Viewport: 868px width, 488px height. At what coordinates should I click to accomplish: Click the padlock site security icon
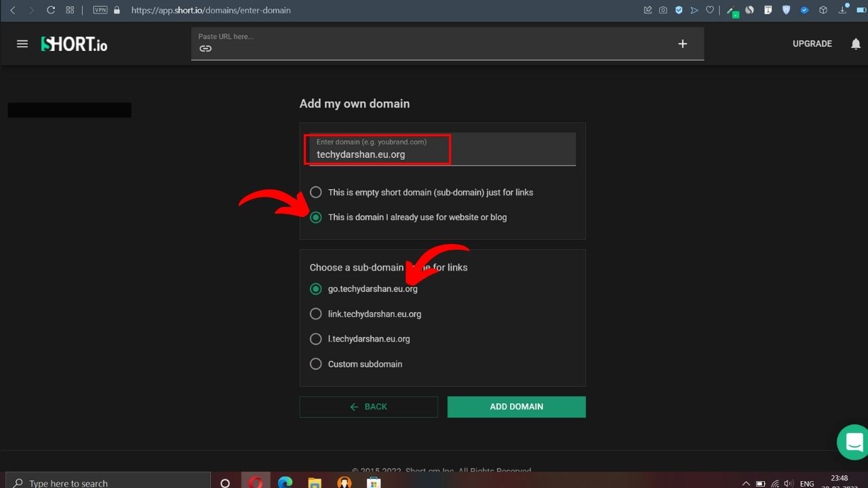pos(117,10)
